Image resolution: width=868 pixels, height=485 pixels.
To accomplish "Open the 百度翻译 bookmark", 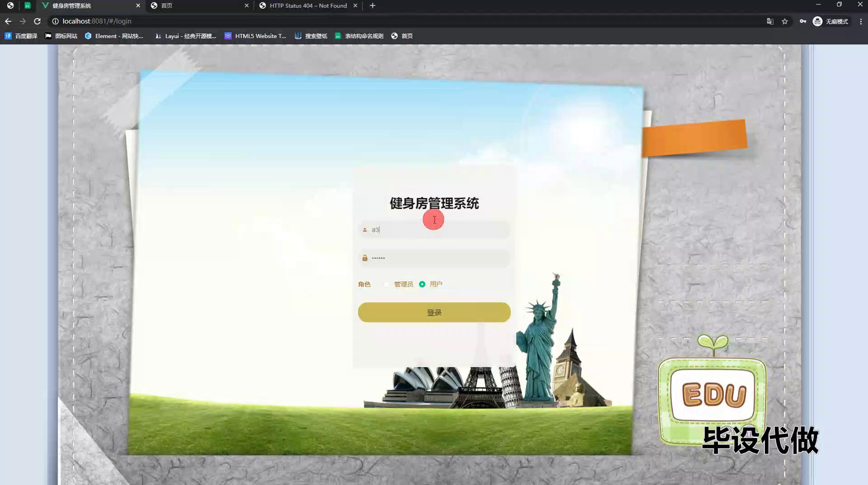I will point(21,36).
